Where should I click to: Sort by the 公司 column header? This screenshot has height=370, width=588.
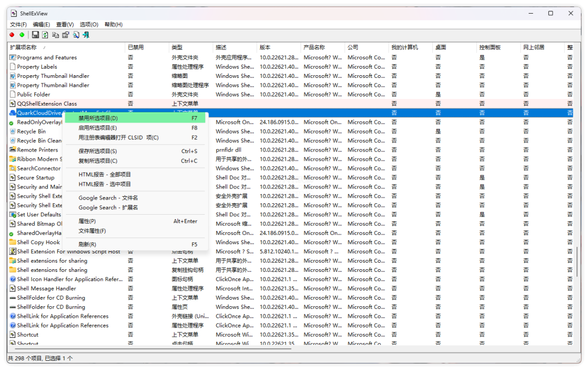tap(366, 47)
